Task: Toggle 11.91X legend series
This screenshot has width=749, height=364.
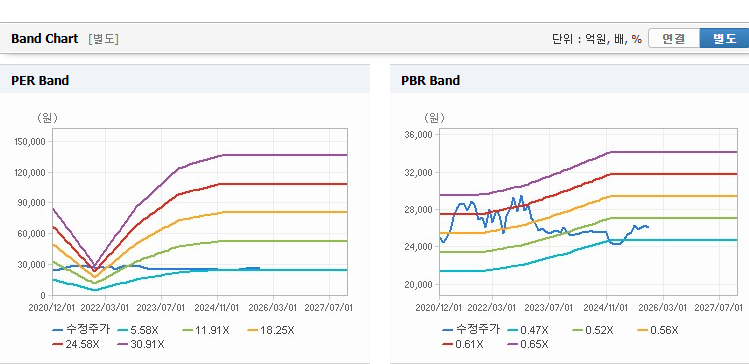Action: pyautogui.click(x=206, y=330)
